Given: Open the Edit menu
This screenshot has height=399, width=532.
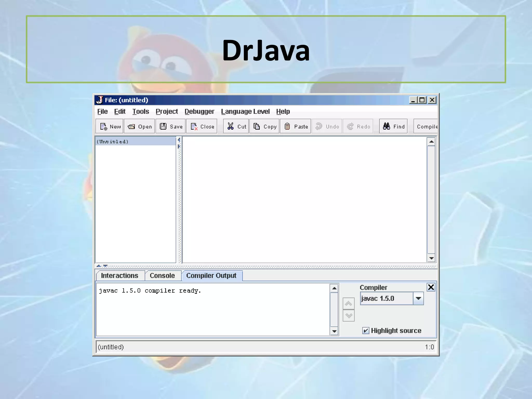Looking at the screenshot, I should point(120,111).
